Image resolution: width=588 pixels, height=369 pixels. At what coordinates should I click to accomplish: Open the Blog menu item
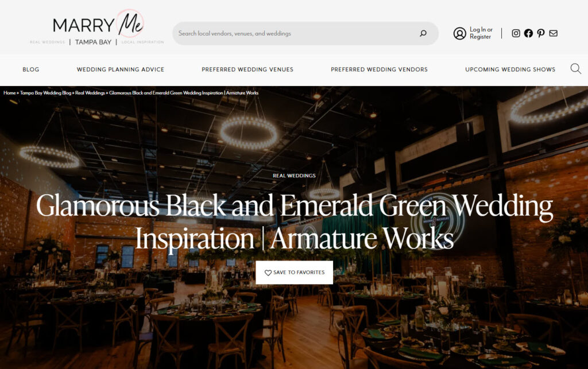pos(31,69)
